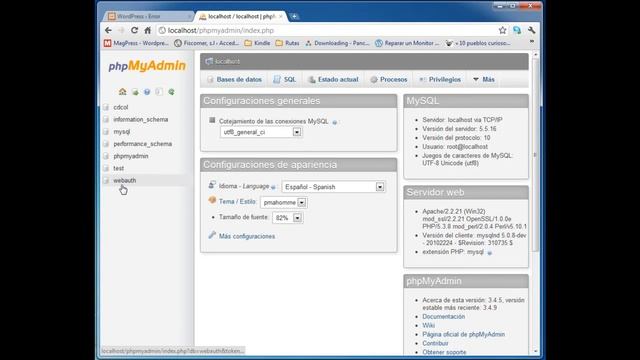Select the test database
The height and width of the screenshot is (360, 640).
click(x=118, y=168)
